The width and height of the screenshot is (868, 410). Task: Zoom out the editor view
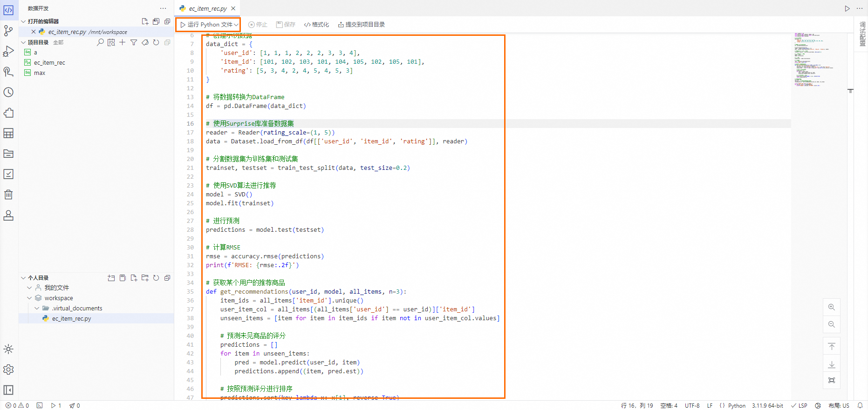832,324
